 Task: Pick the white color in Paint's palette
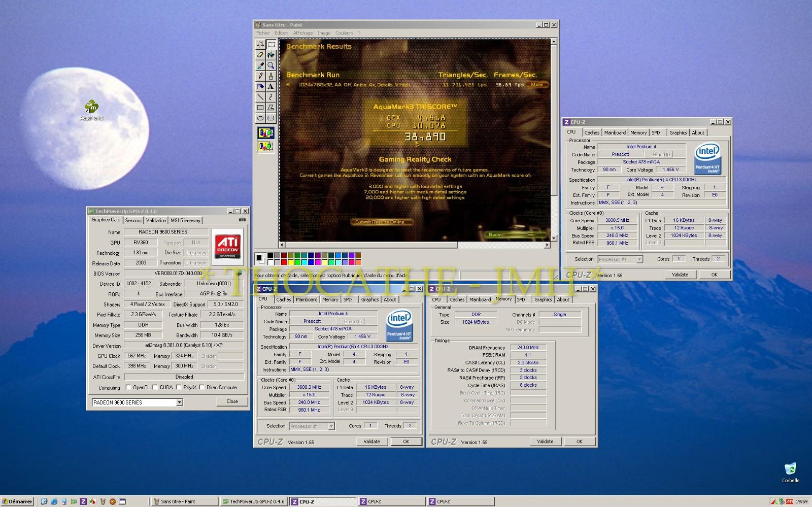tap(271, 262)
